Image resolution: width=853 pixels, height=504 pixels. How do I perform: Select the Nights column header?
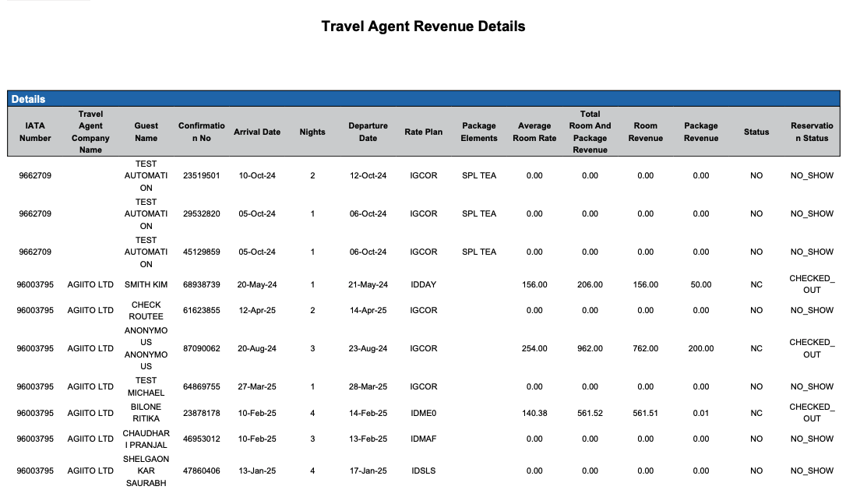[312, 132]
